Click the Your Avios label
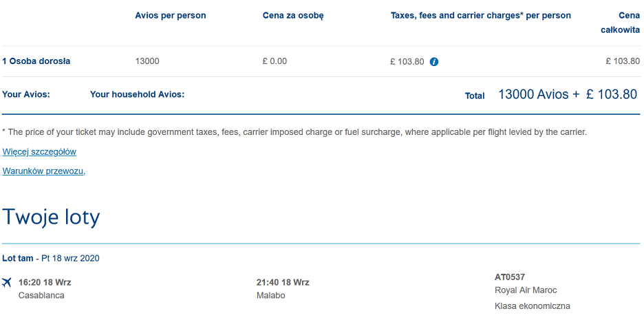The height and width of the screenshot is (320, 644). point(26,94)
